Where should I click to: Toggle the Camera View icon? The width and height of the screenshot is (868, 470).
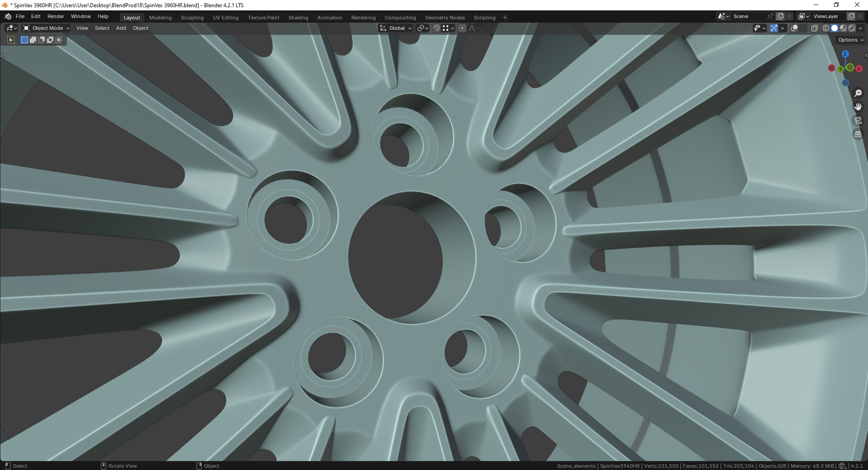pos(858,120)
